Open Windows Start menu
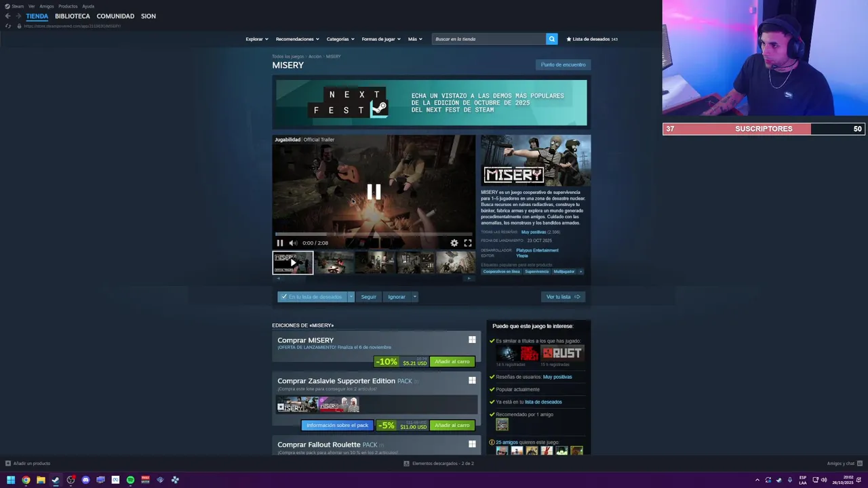This screenshot has width=868, height=488. pyautogui.click(x=11, y=480)
